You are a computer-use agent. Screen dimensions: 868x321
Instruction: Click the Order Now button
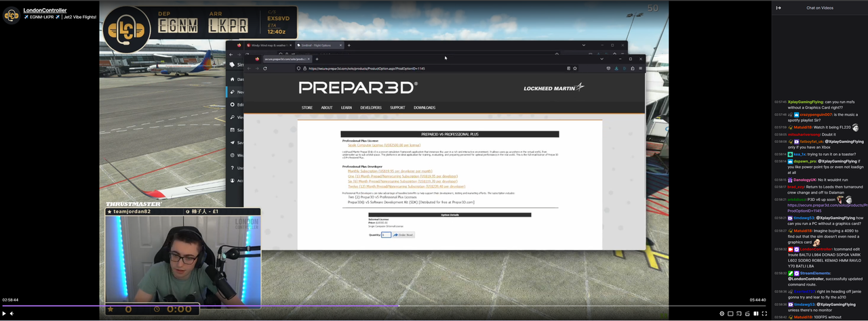click(x=403, y=235)
